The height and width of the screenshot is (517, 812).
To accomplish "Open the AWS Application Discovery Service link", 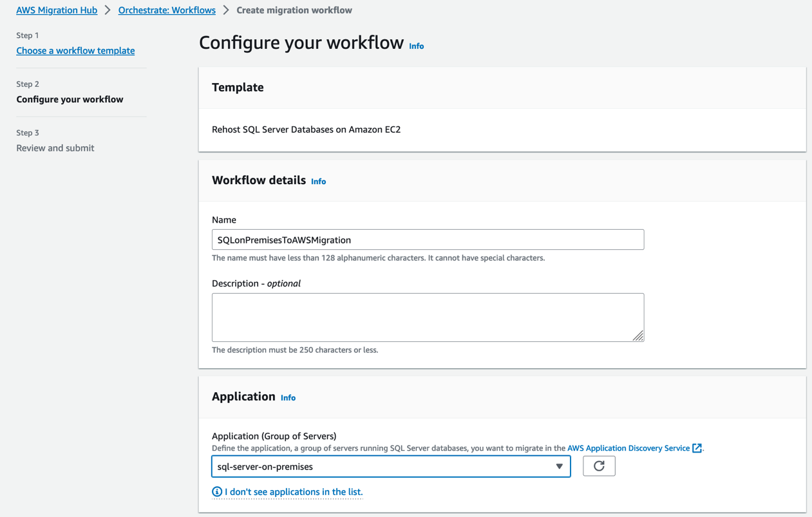I will coord(628,448).
